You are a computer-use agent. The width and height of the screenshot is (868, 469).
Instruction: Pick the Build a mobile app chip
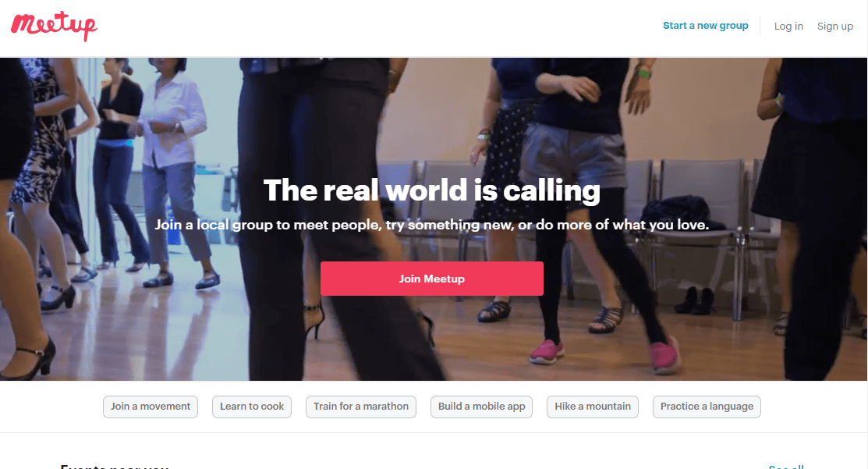pyautogui.click(x=482, y=407)
